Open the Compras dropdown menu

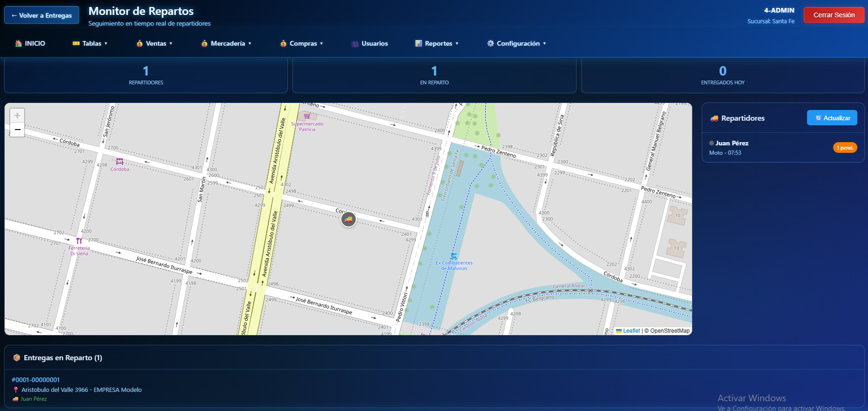click(302, 43)
